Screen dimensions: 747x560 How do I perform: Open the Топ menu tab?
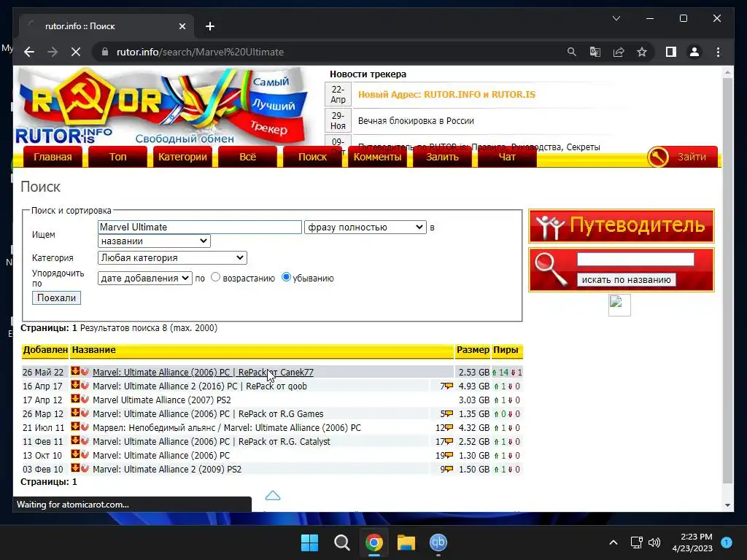point(117,157)
